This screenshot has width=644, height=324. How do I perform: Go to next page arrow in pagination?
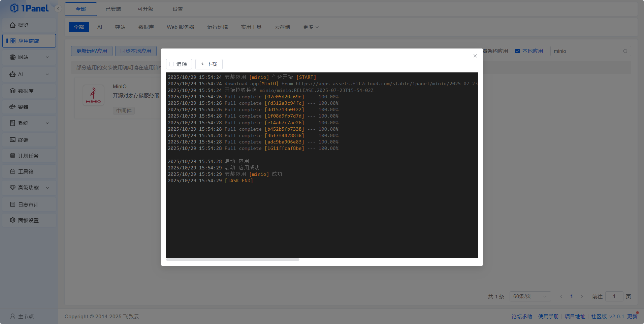click(582, 296)
